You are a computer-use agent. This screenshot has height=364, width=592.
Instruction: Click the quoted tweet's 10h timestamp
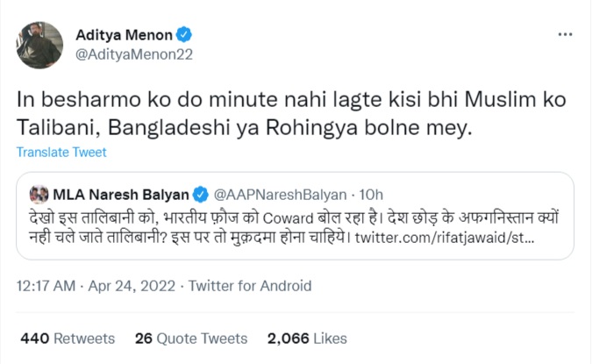(371, 193)
